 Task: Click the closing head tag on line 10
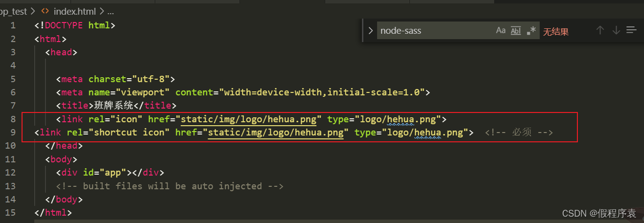(64, 146)
